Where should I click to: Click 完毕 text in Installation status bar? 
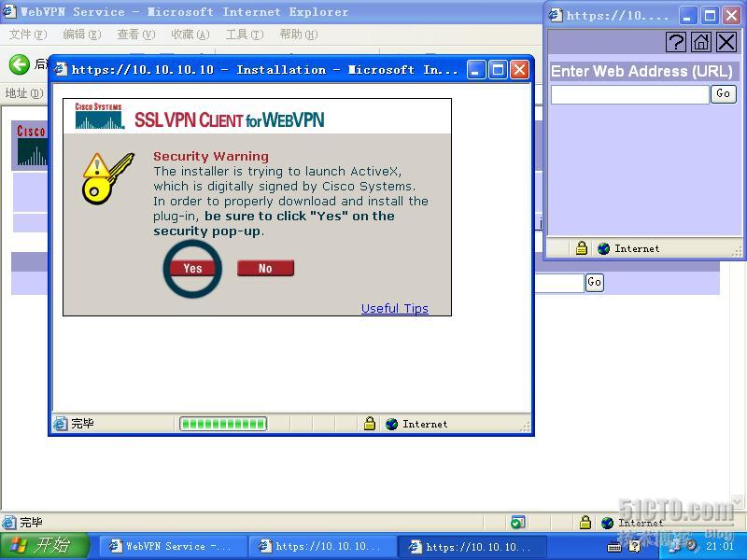82,424
